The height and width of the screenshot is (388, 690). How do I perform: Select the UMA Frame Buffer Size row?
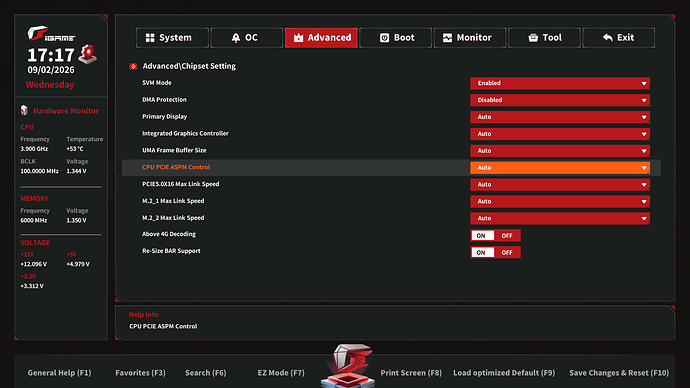[x=391, y=150]
